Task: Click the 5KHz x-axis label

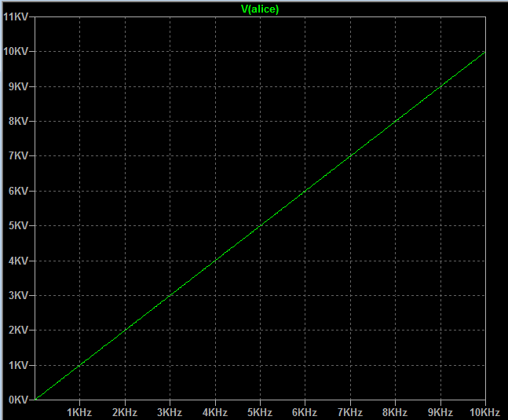Action: pos(260,412)
